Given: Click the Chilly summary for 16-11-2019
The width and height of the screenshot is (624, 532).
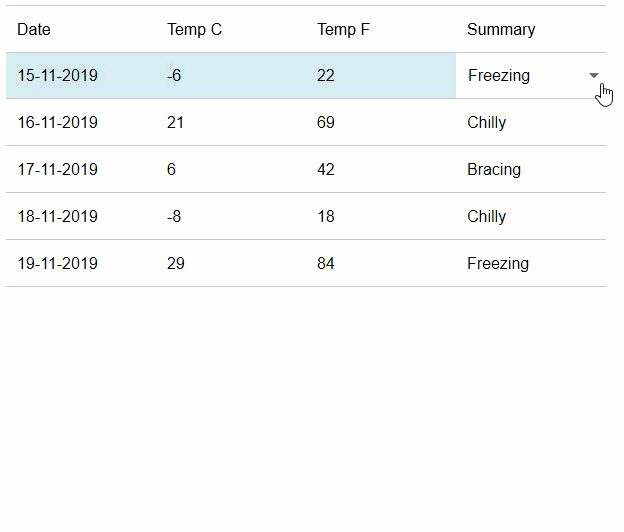Looking at the screenshot, I should pos(486,123).
